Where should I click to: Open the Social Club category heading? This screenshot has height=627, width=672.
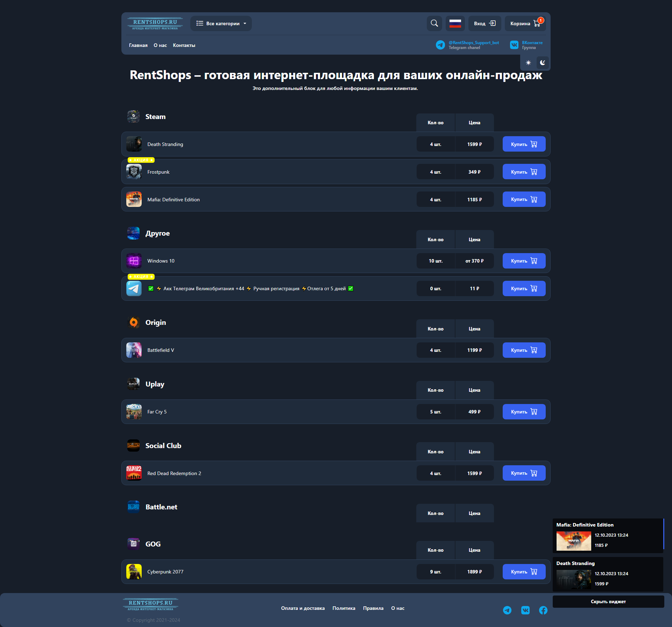(x=163, y=446)
